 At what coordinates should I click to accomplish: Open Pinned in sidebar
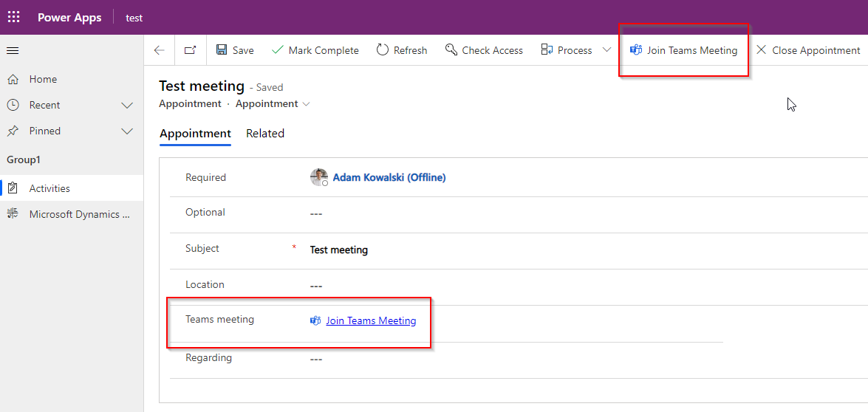point(45,131)
